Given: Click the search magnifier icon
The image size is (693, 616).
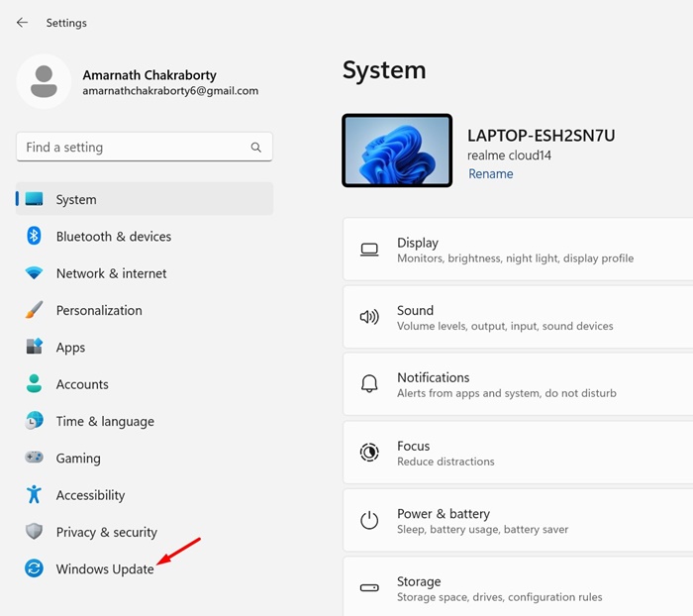Looking at the screenshot, I should point(256,148).
